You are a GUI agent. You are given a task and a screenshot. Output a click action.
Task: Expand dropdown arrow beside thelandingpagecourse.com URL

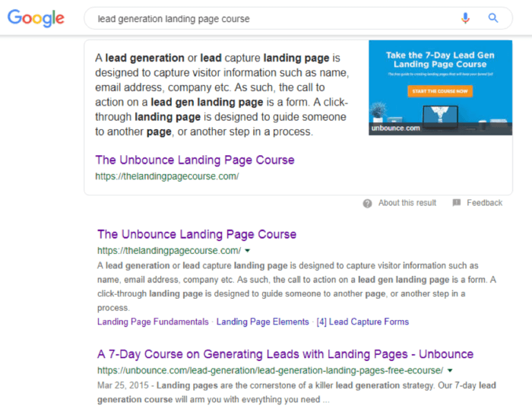point(249,251)
